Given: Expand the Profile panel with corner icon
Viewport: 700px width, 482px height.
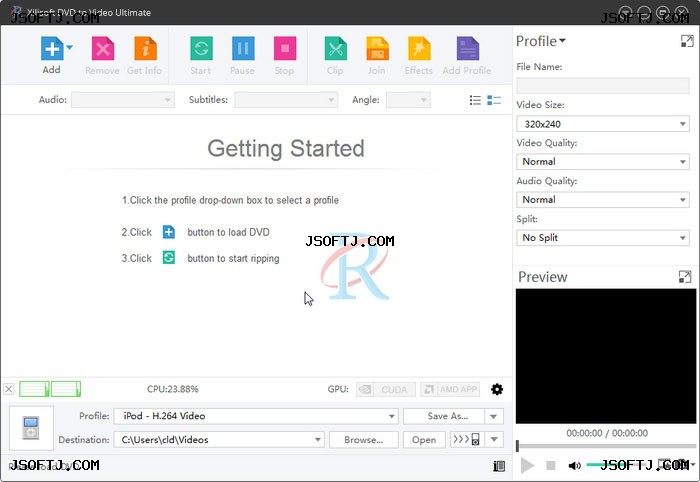Looking at the screenshot, I should pos(687,41).
